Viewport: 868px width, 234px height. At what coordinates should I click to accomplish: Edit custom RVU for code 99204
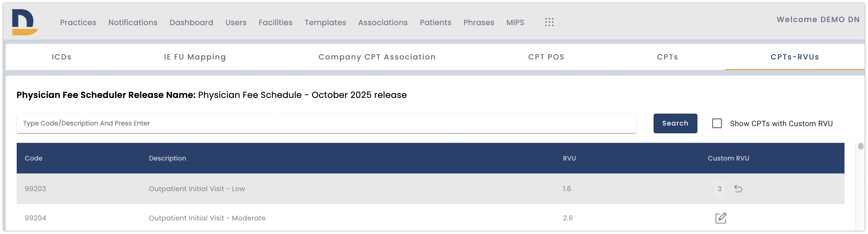721,218
